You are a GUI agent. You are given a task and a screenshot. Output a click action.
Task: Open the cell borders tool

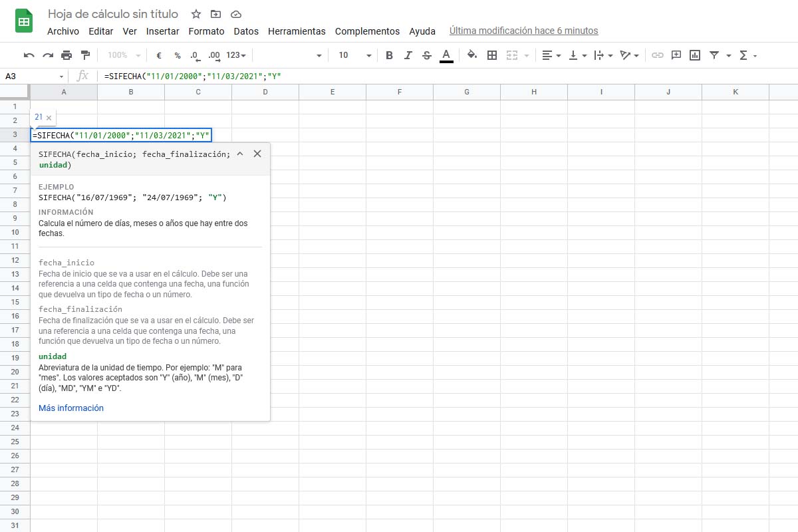(492, 55)
